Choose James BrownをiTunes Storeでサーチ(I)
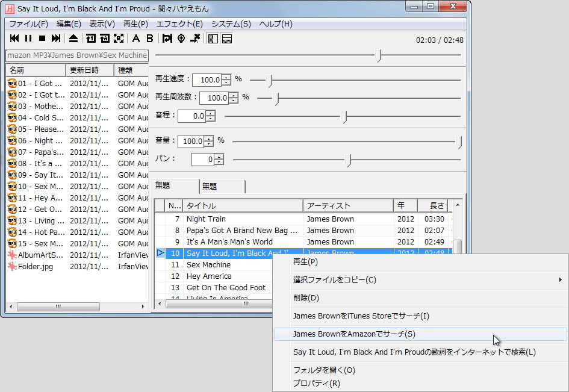Viewport: 569px width, 392px height. 421,316
